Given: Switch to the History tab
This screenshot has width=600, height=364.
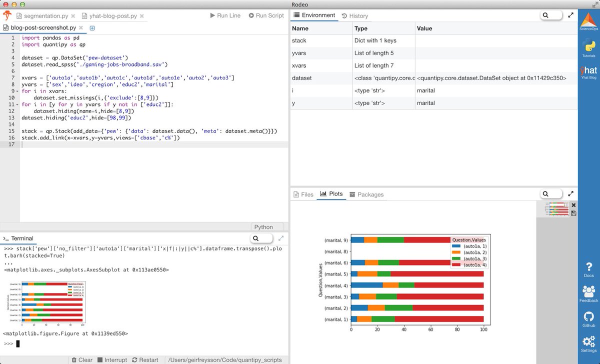Looking at the screenshot, I should [x=355, y=15].
